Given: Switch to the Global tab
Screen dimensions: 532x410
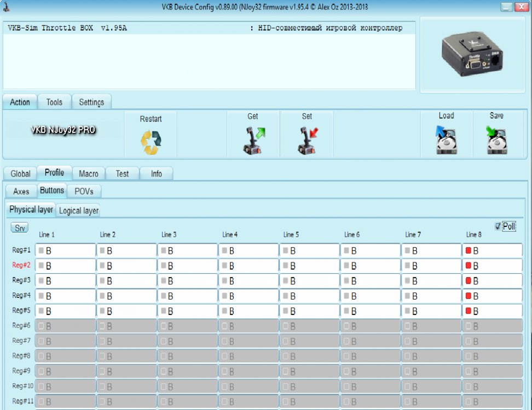Looking at the screenshot, I should pos(20,173).
